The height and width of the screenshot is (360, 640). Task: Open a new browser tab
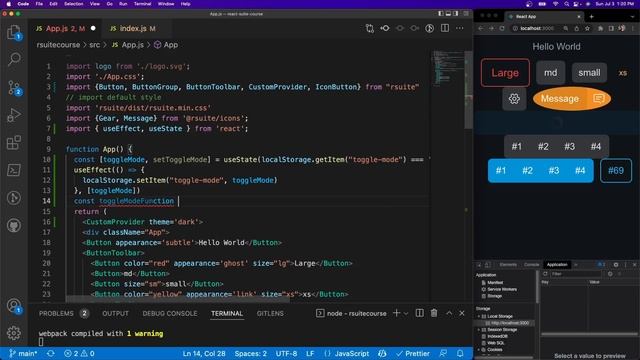tap(591, 17)
